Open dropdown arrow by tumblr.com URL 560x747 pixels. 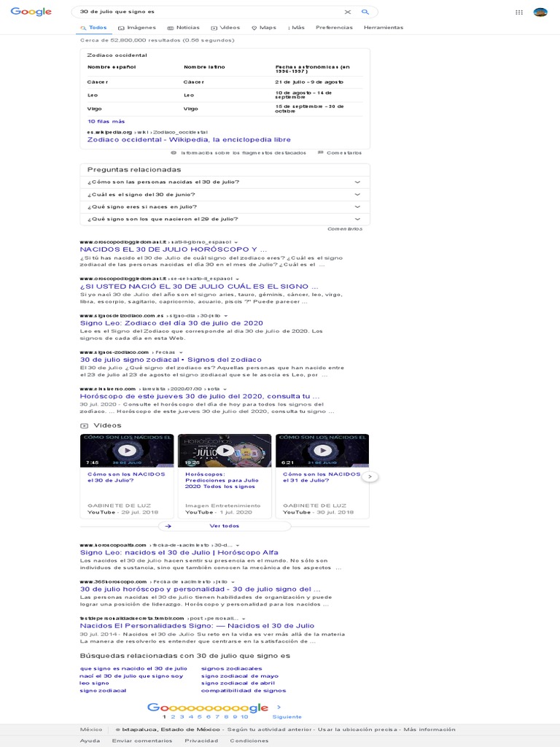coord(244,619)
